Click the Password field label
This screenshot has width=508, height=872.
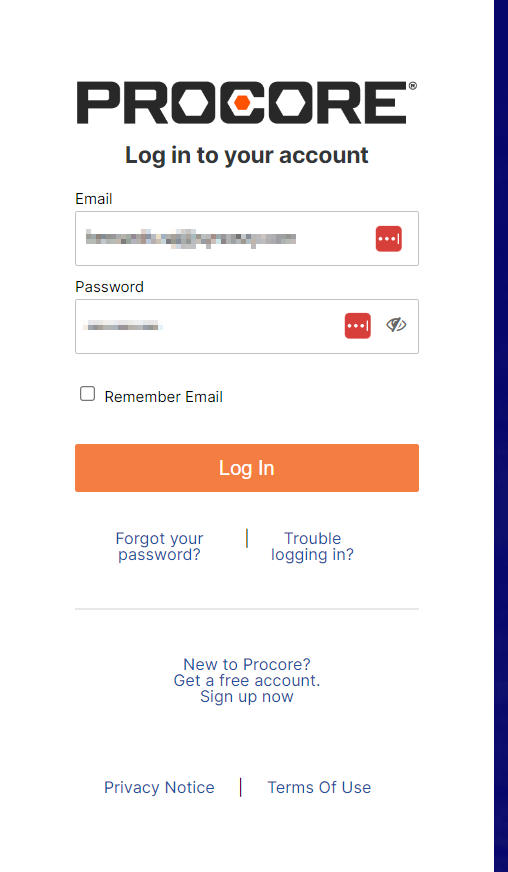(x=110, y=287)
